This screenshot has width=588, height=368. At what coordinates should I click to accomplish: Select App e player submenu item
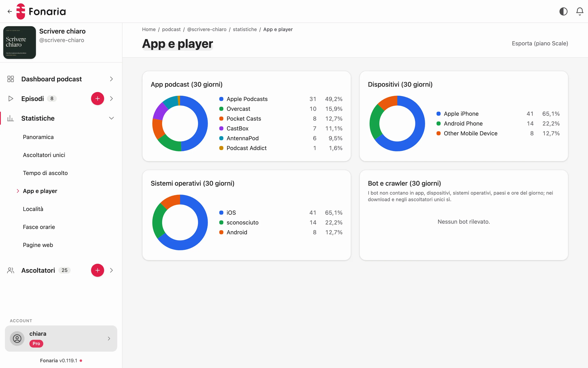[x=40, y=191]
